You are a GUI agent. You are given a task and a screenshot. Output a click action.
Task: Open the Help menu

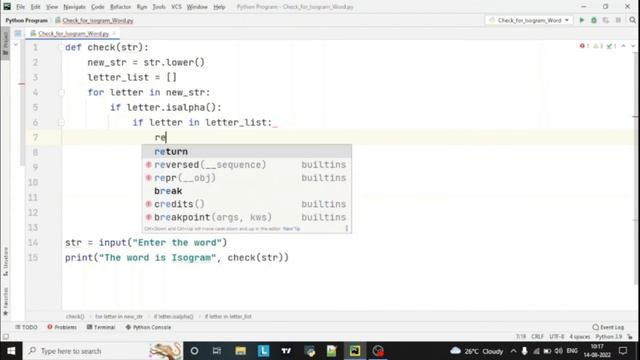point(219,7)
